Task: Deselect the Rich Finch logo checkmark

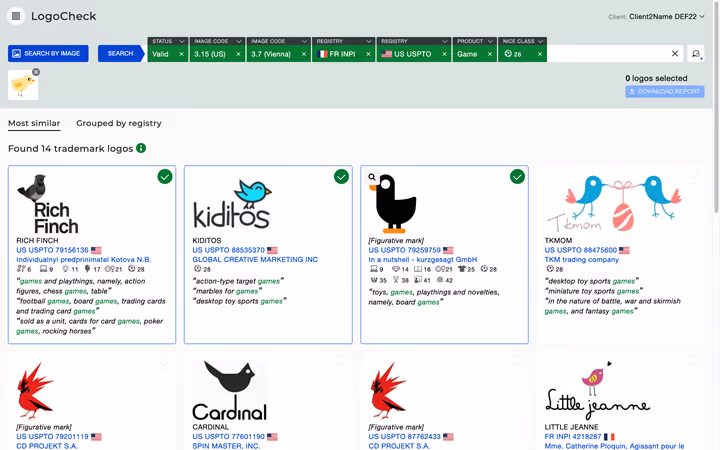Action: [x=165, y=176]
